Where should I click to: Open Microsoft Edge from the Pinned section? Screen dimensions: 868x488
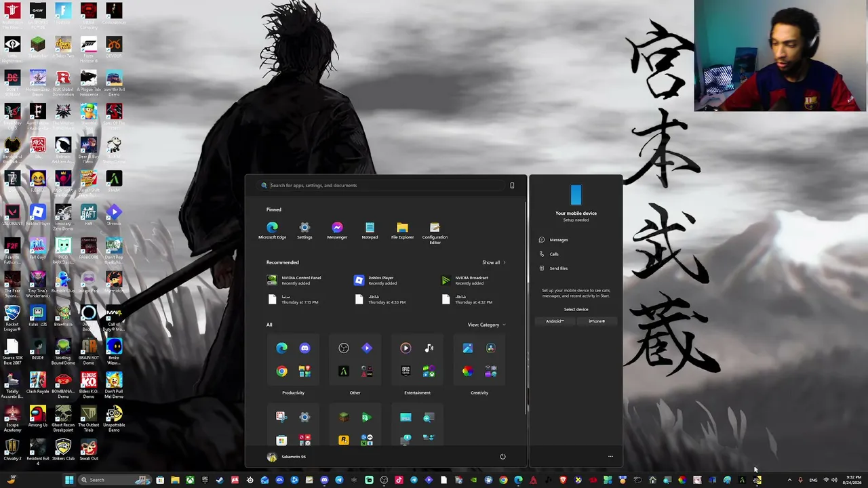point(272,230)
